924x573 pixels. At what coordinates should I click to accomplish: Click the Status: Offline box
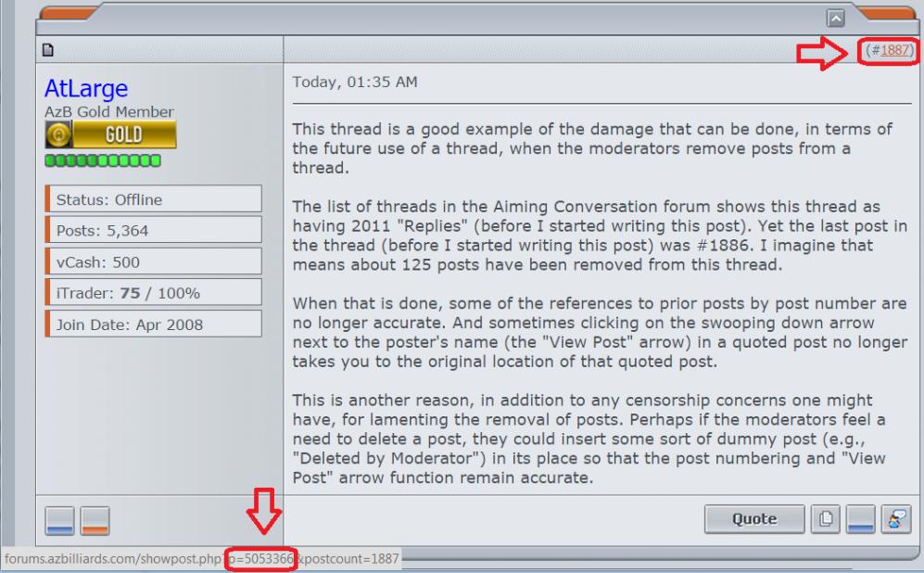(x=153, y=199)
